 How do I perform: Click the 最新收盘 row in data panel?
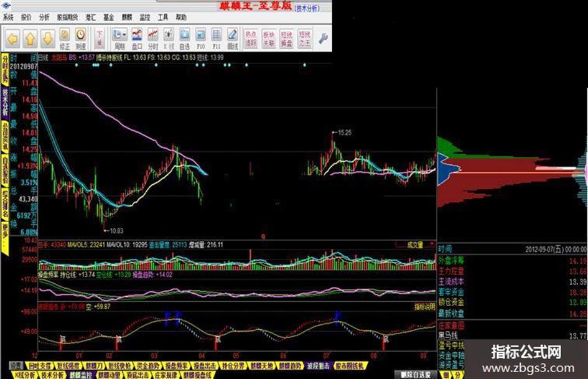point(513,313)
